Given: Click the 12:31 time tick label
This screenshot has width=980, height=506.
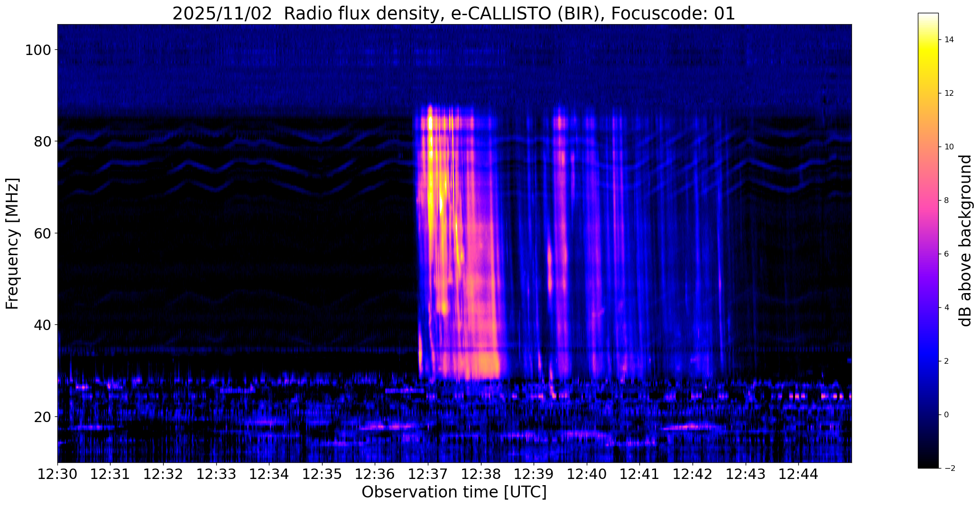Looking at the screenshot, I should pyautogui.click(x=111, y=474).
